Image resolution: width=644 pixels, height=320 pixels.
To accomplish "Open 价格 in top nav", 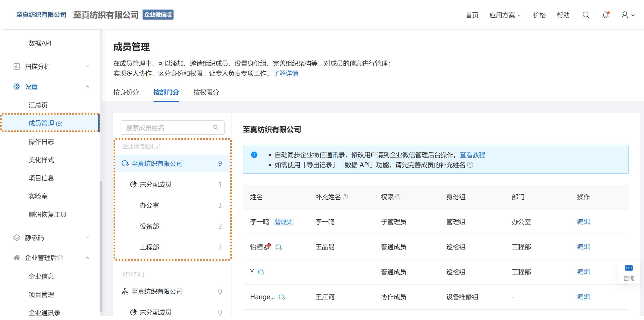I will pyautogui.click(x=539, y=15).
